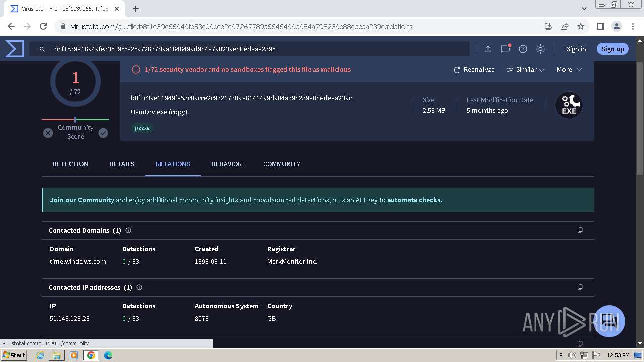Follow the automate checks link
The image size is (644, 362).
[x=415, y=200]
